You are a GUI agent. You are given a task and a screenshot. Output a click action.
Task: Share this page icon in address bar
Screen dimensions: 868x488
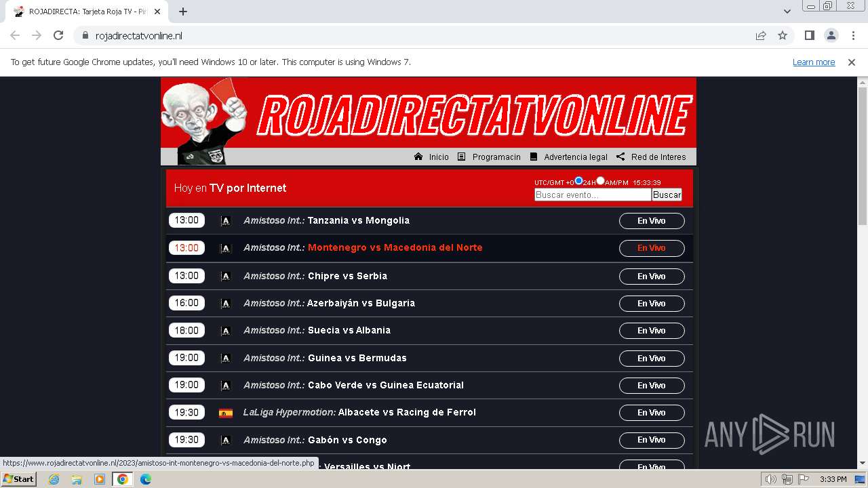(x=761, y=36)
